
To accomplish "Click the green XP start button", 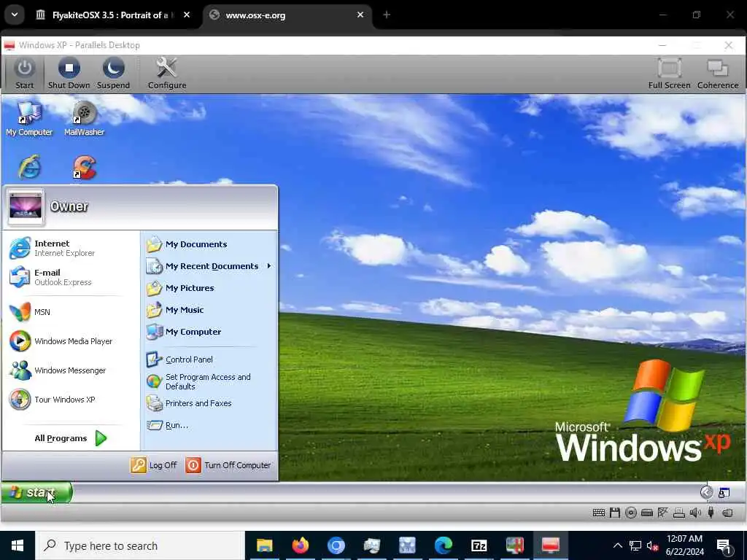I will [x=36, y=492].
